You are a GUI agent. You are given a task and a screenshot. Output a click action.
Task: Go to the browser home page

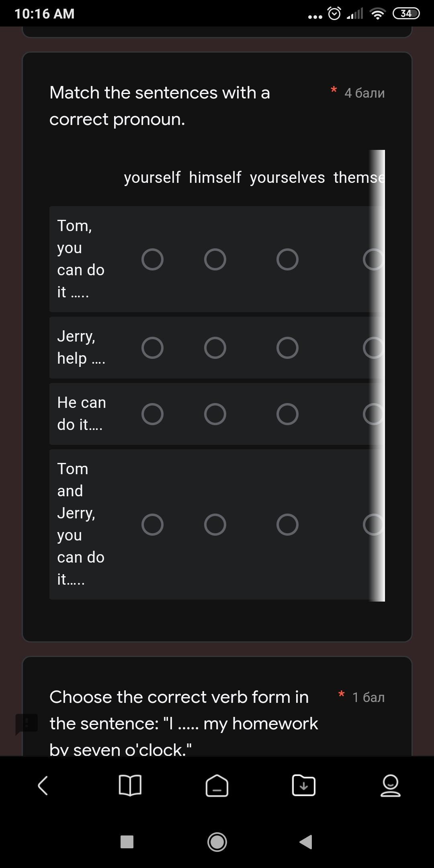[217, 785]
